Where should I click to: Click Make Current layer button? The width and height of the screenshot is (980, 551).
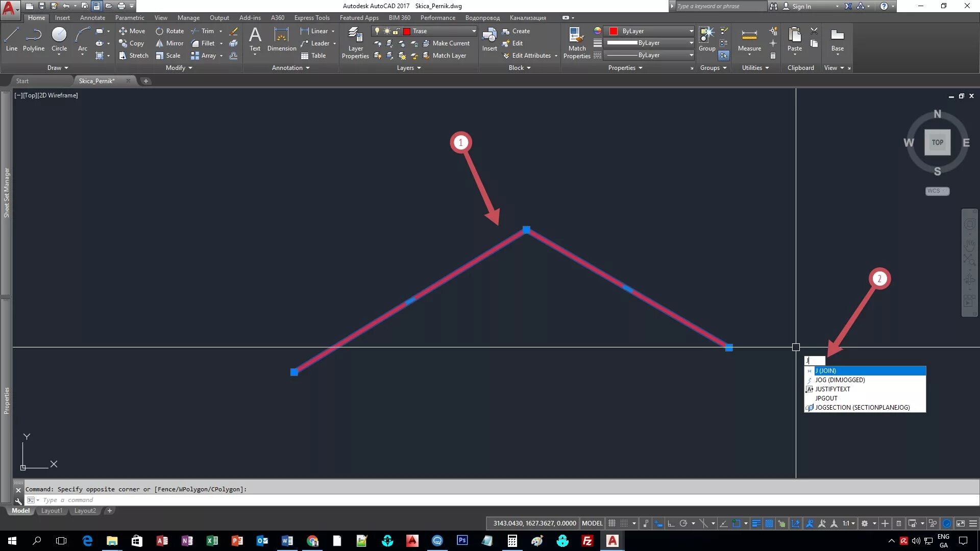coord(446,43)
